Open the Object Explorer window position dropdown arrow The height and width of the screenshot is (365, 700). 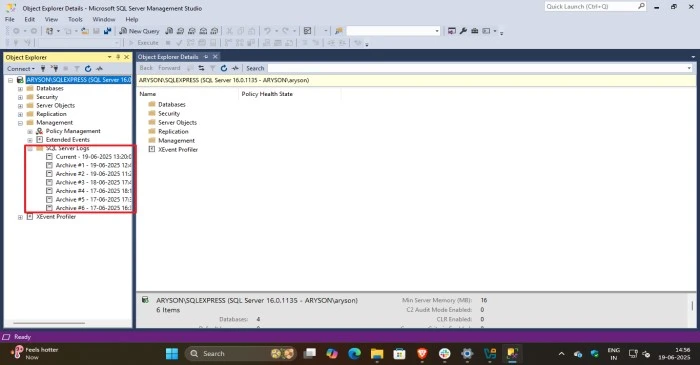coord(109,57)
